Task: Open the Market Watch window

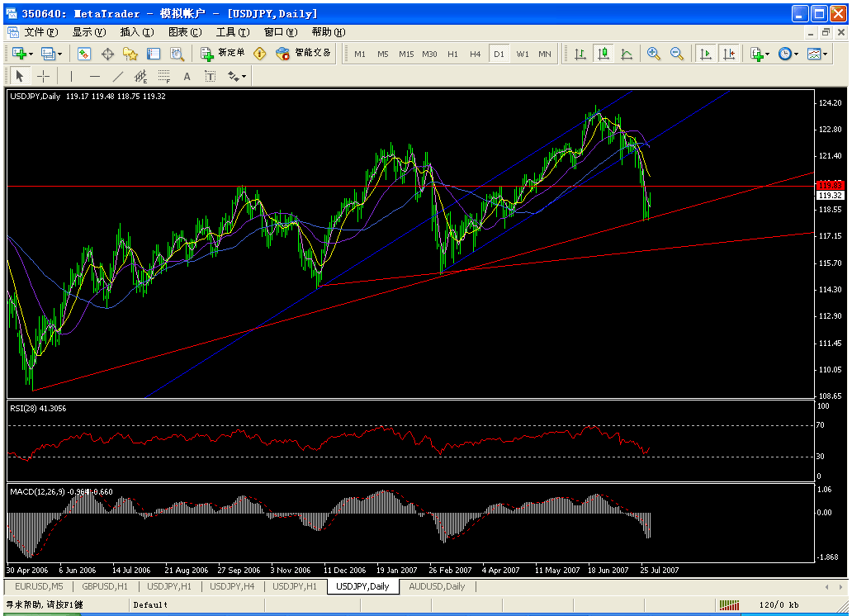Action: click(x=84, y=54)
